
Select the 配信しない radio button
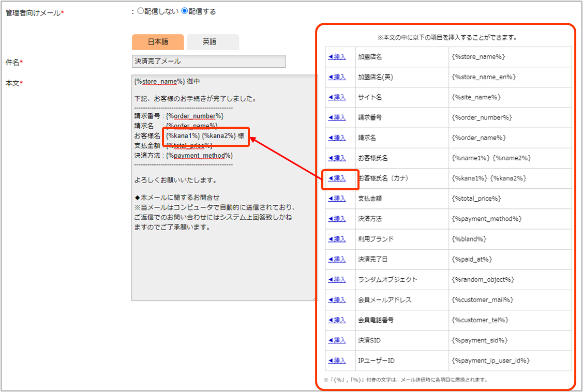click(140, 11)
